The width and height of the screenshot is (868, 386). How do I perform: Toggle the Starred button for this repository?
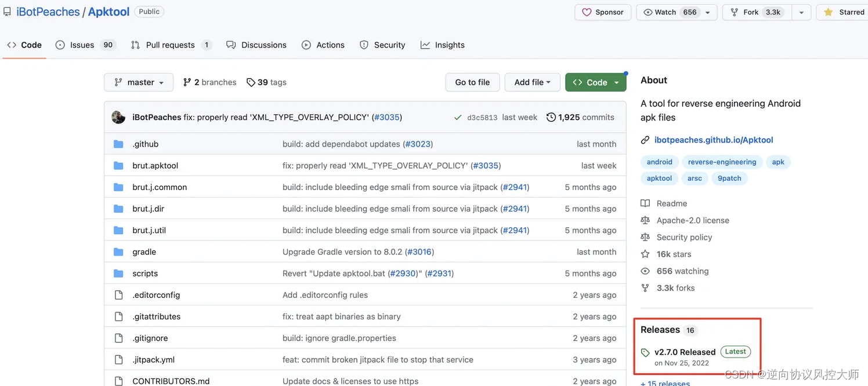point(844,12)
